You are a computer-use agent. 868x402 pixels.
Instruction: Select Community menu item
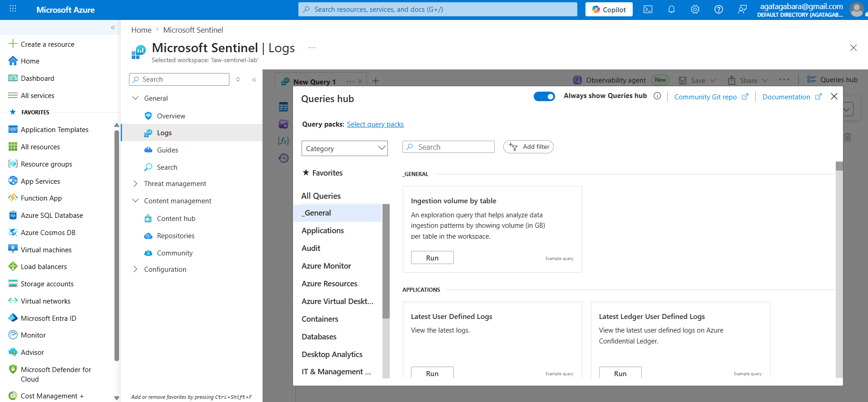[174, 253]
